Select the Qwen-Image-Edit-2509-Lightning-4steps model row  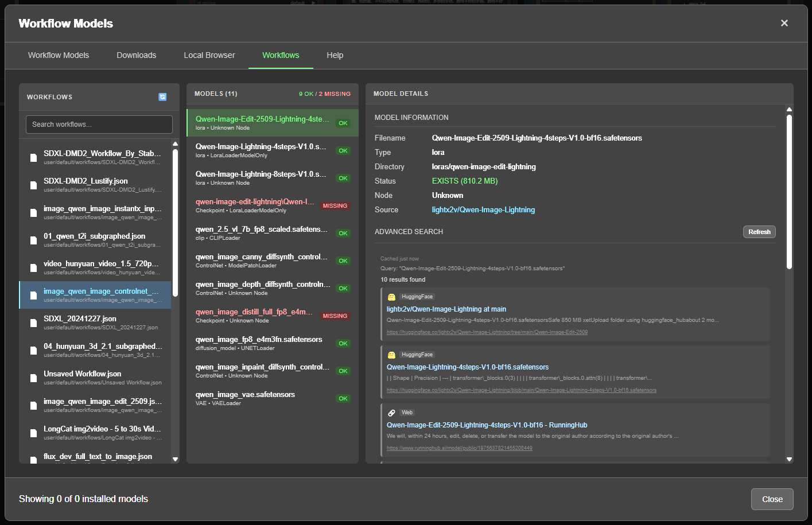(273, 123)
